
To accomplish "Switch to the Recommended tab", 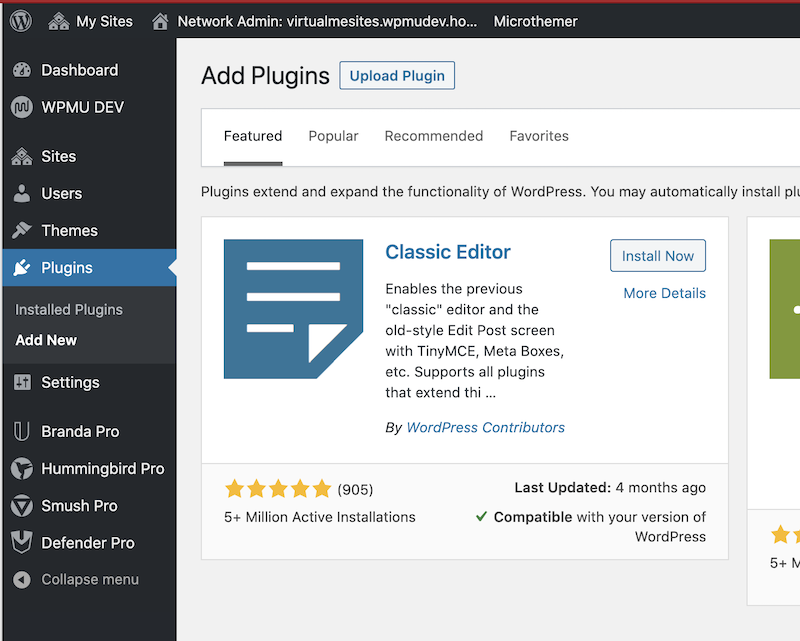I will pyautogui.click(x=433, y=136).
